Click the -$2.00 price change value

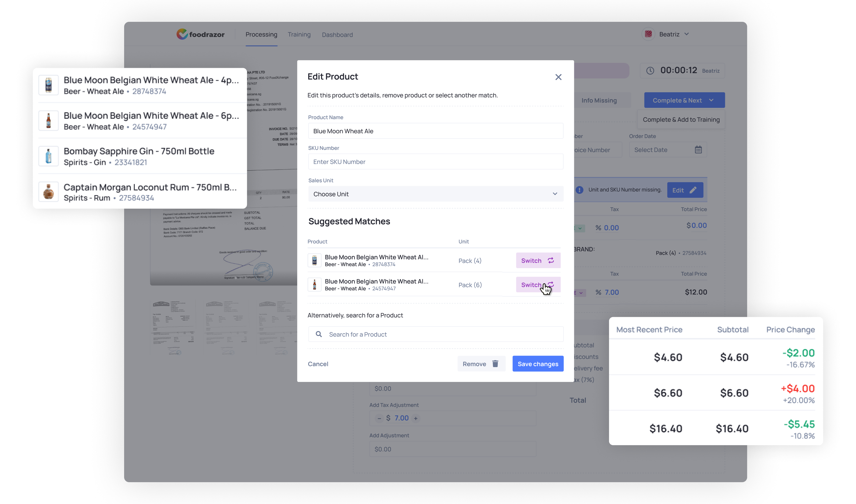coord(798,353)
